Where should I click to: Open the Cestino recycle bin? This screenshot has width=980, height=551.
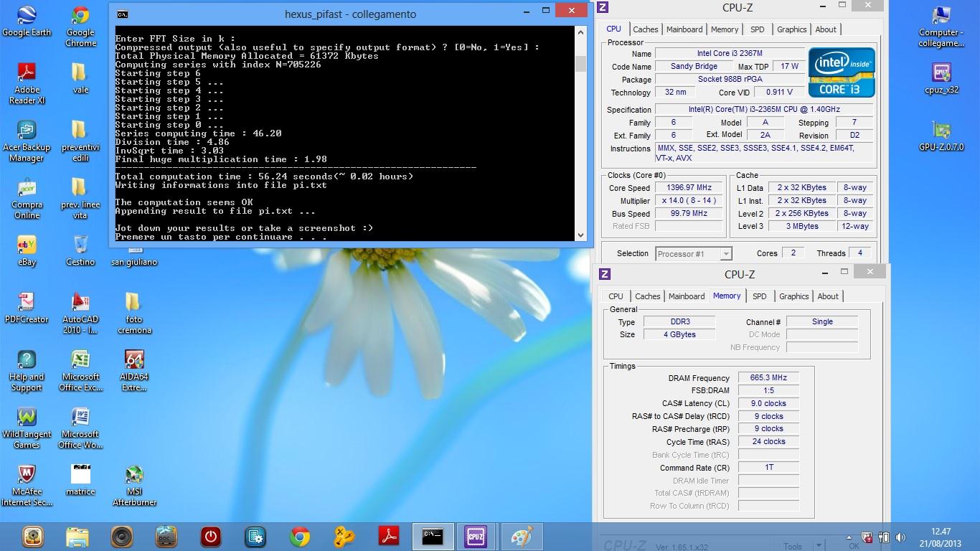(80, 250)
